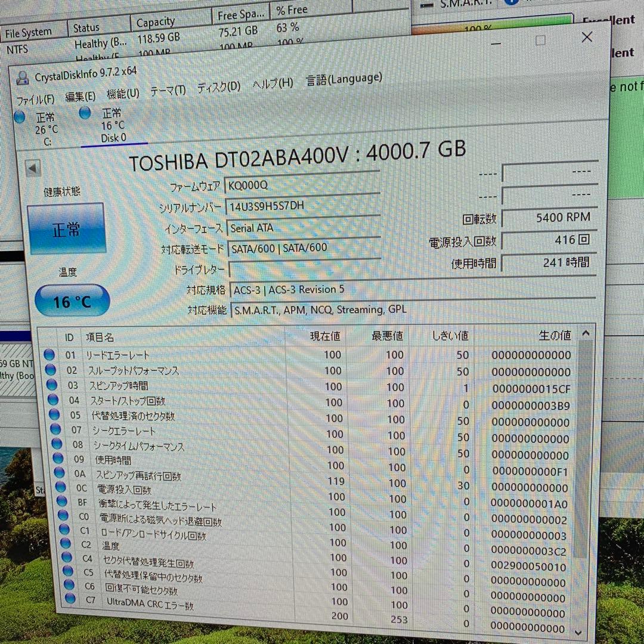644x644 pixels.
Task: Click the status dot for ID C0 row
Action: (63, 515)
